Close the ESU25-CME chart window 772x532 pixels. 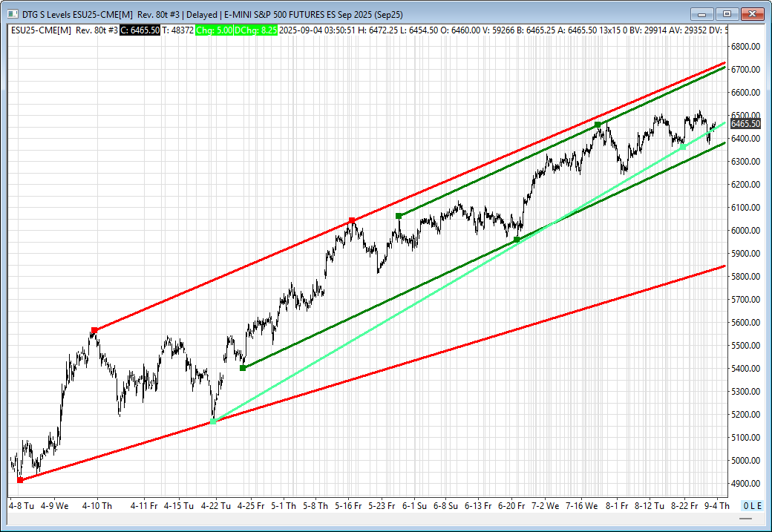click(752, 14)
